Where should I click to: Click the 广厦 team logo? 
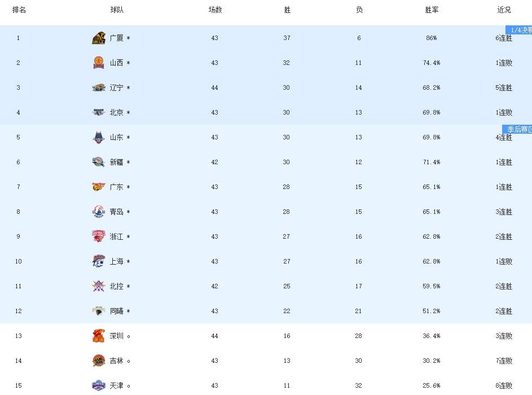pos(99,38)
